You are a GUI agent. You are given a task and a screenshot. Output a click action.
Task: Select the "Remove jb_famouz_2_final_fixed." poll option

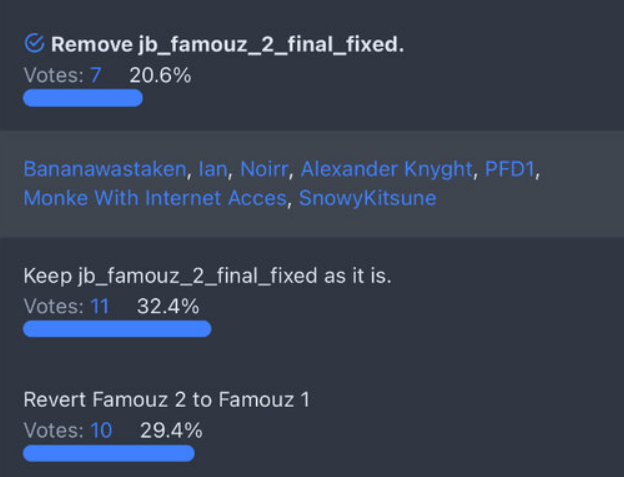[x=228, y=44]
